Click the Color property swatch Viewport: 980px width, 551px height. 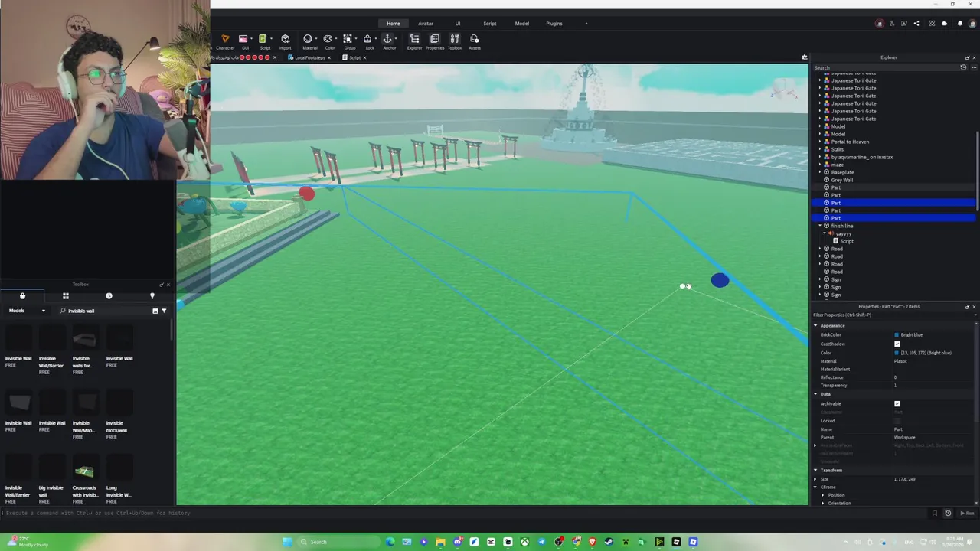point(897,353)
